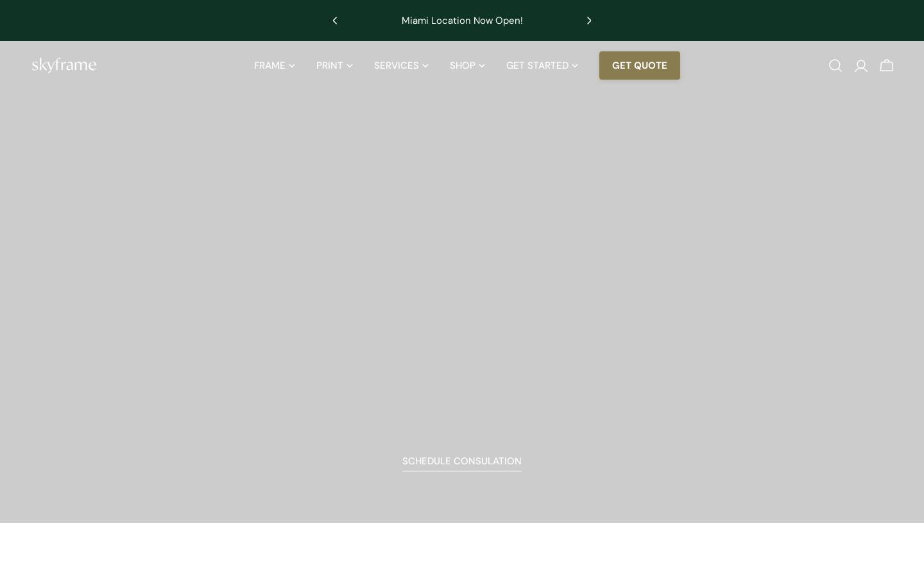Expand the GET STARTED menu
This screenshot has height=578, width=924.
542,66
